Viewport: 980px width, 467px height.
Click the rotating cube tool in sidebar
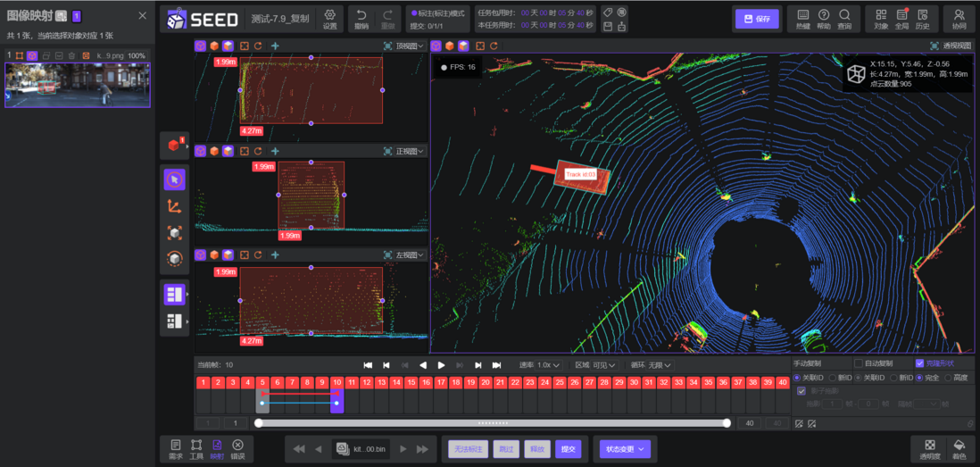(x=174, y=258)
